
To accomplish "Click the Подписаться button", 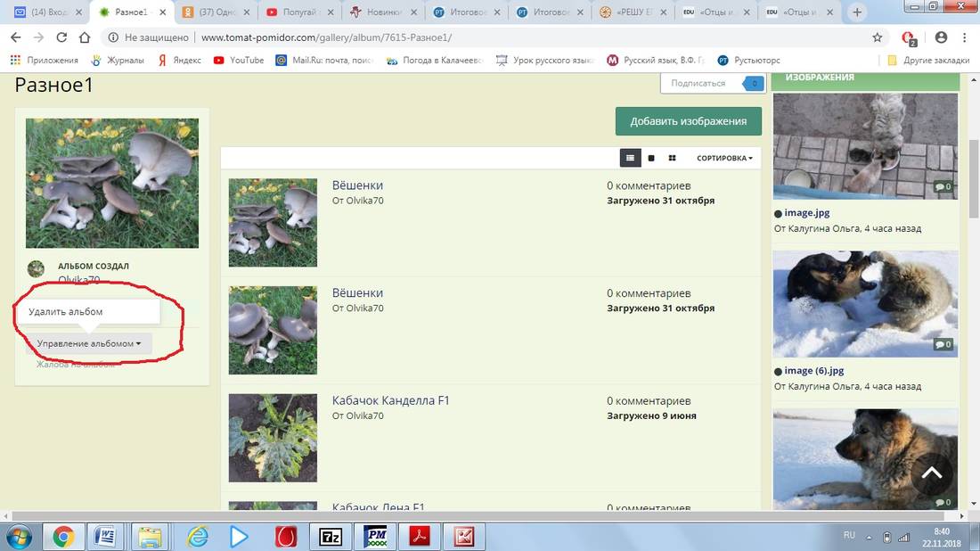I will tap(698, 83).
